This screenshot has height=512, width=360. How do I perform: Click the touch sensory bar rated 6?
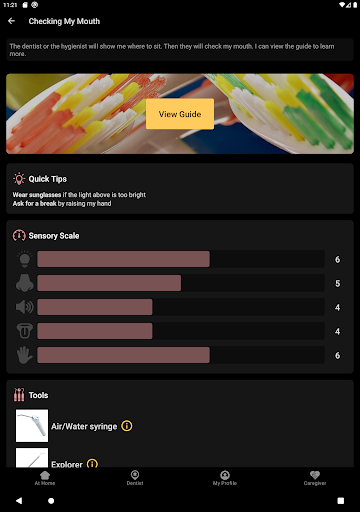(181, 355)
